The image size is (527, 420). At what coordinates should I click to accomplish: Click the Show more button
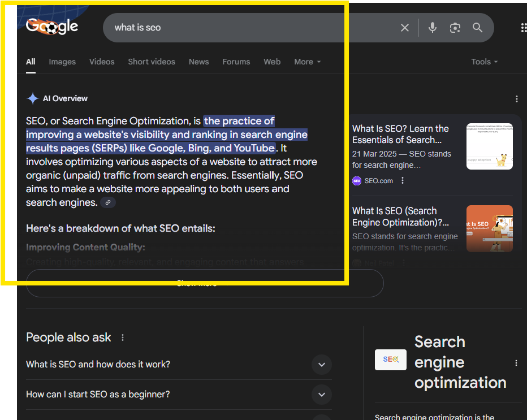(205, 283)
